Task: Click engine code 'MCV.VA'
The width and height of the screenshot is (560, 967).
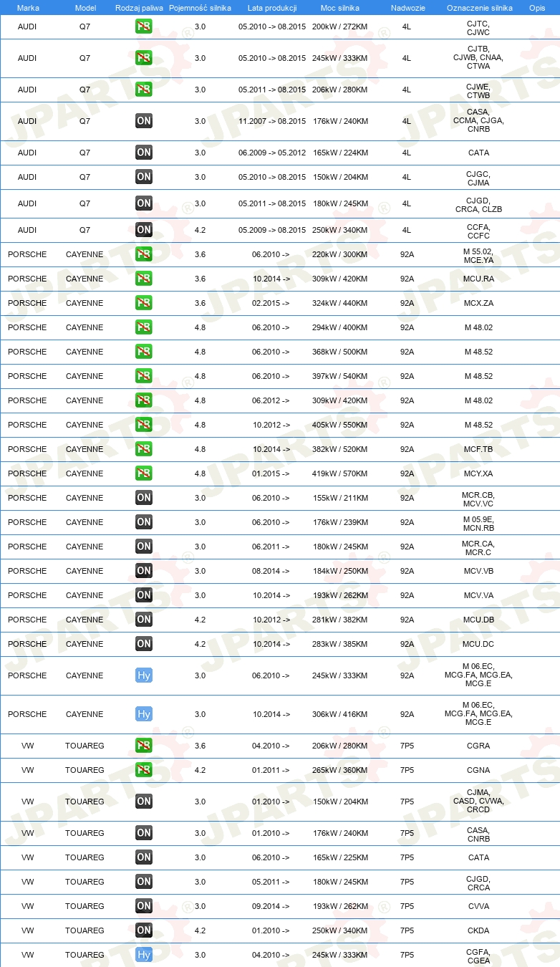Action: tap(478, 595)
